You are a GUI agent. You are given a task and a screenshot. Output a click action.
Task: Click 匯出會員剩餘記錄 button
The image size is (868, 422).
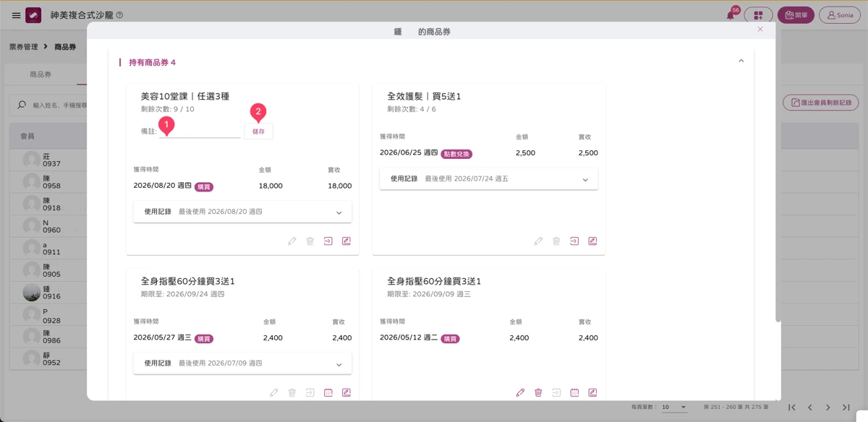click(821, 103)
